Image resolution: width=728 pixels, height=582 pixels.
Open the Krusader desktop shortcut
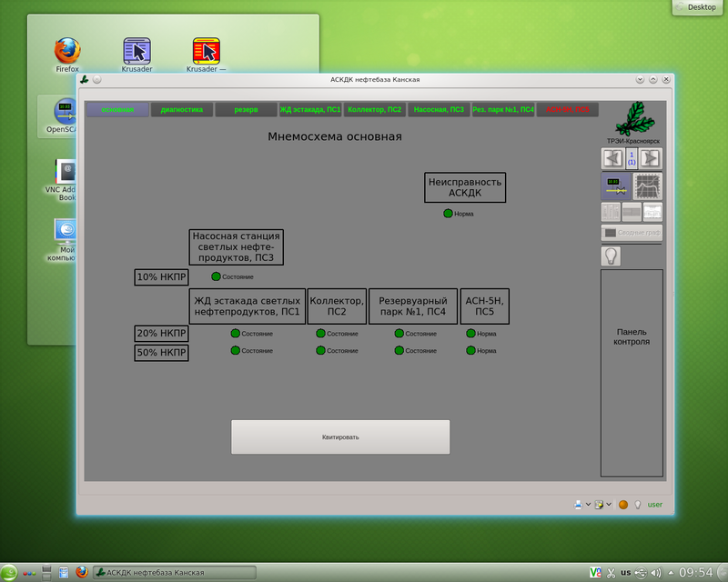136,53
